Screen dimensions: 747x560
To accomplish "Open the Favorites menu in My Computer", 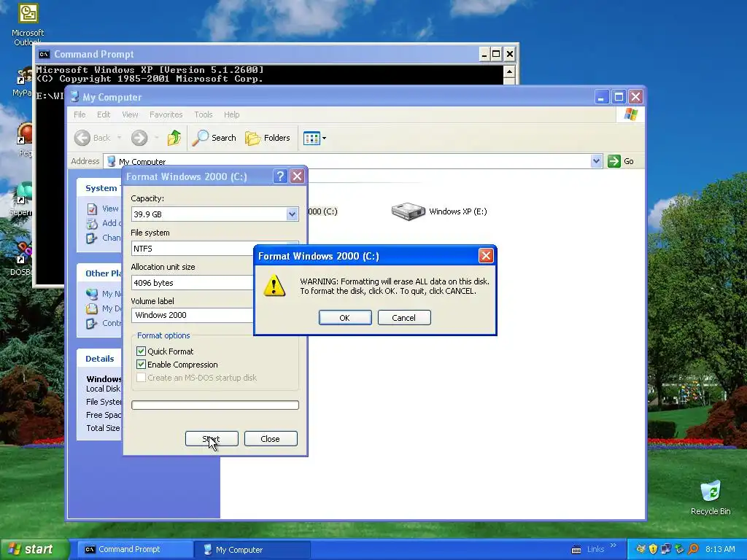I will pos(166,114).
